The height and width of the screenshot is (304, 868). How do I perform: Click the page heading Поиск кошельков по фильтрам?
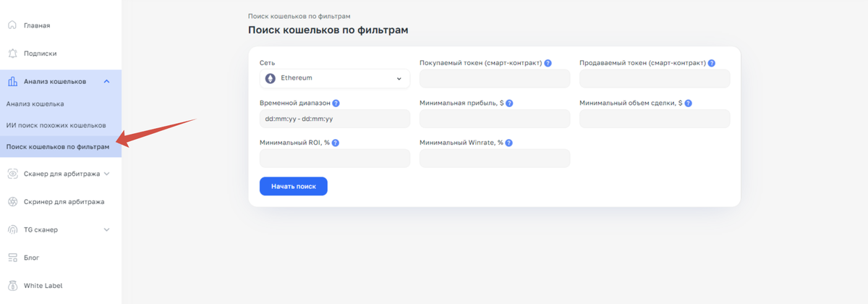[x=328, y=30]
